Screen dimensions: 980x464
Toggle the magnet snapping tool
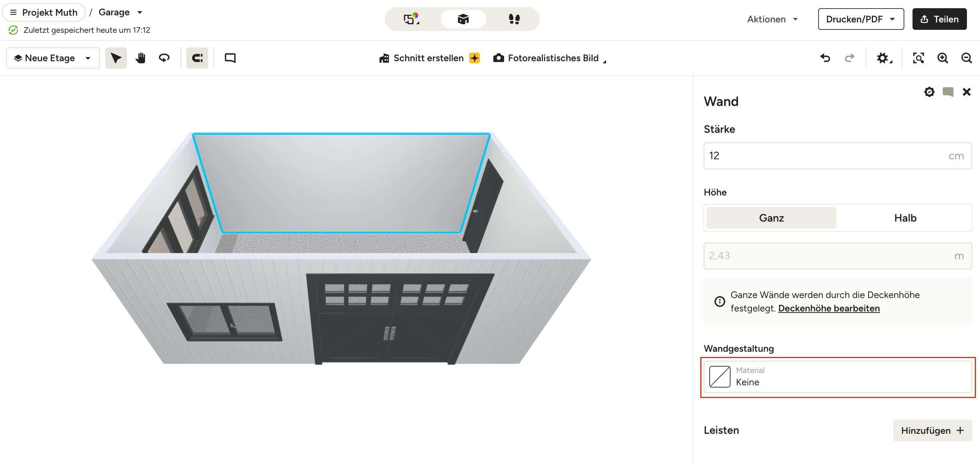[197, 58]
